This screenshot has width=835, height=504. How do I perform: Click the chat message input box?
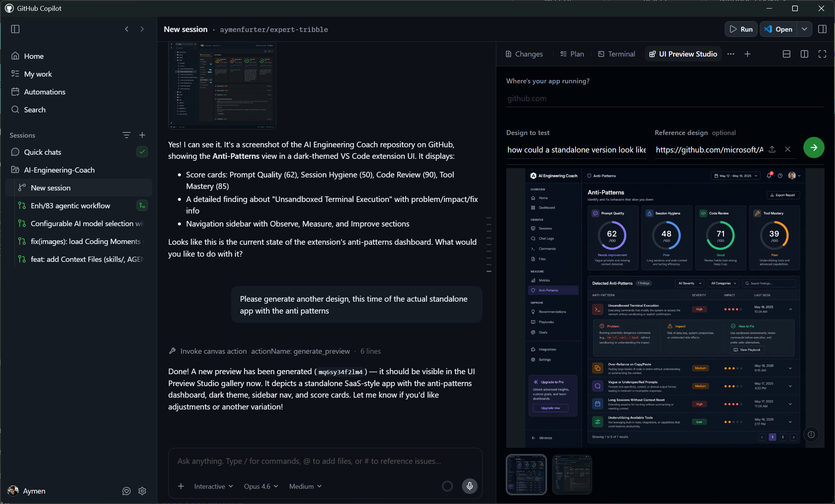pyautogui.click(x=325, y=461)
